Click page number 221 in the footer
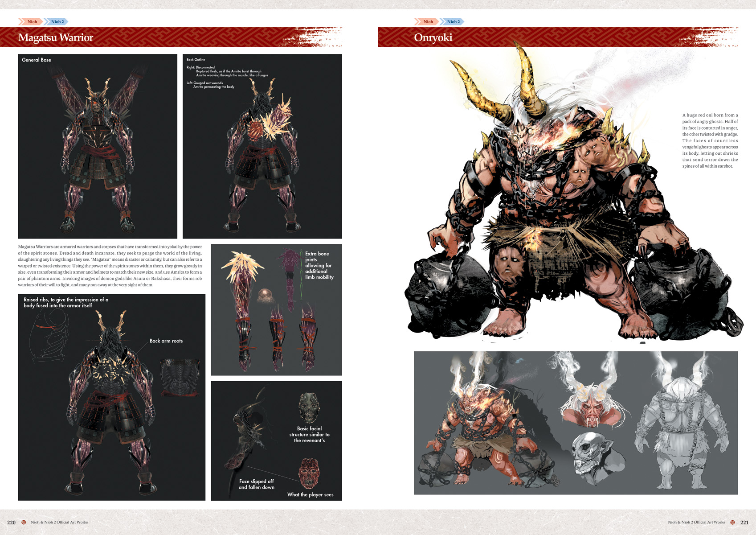Screen dimensions: 756x535 point(744,522)
